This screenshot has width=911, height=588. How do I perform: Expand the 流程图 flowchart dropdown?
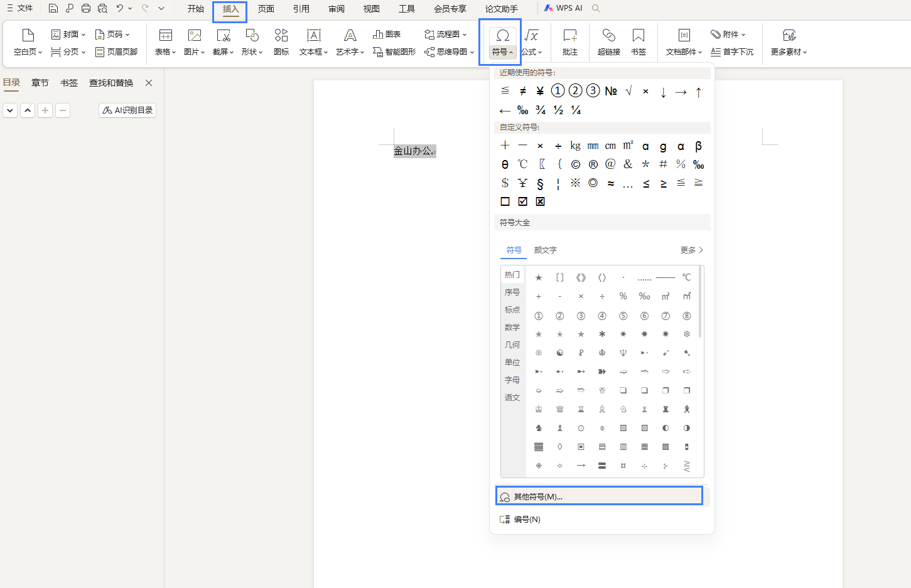464,35
